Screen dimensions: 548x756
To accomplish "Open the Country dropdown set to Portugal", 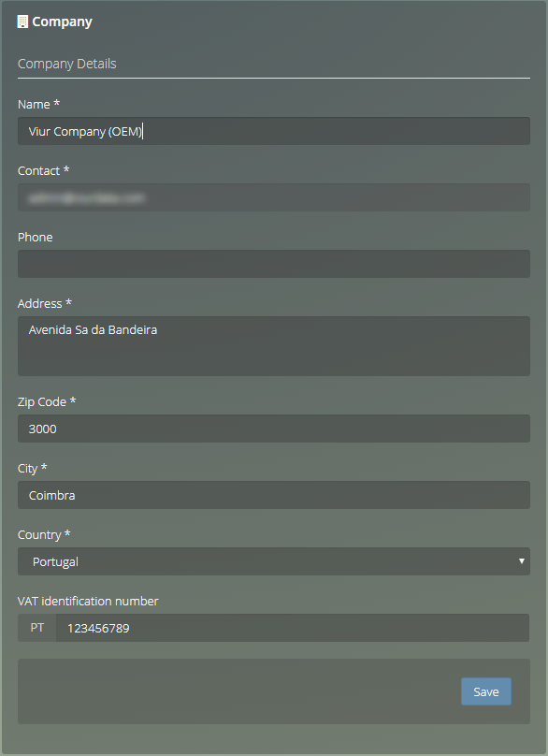I will click(274, 561).
